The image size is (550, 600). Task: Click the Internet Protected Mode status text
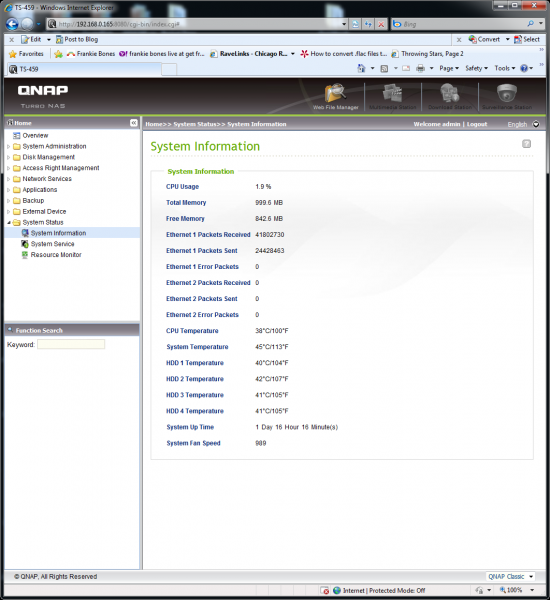point(384,590)
